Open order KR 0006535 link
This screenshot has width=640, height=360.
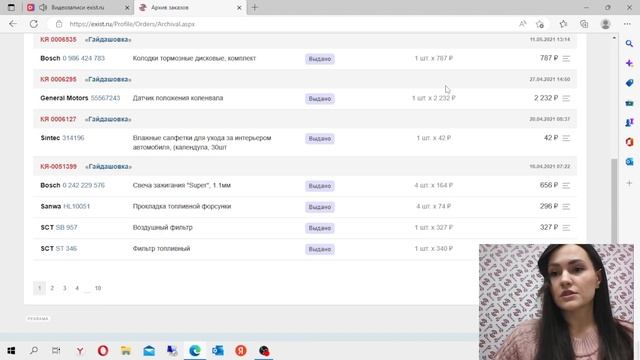(x=58, y=40)
